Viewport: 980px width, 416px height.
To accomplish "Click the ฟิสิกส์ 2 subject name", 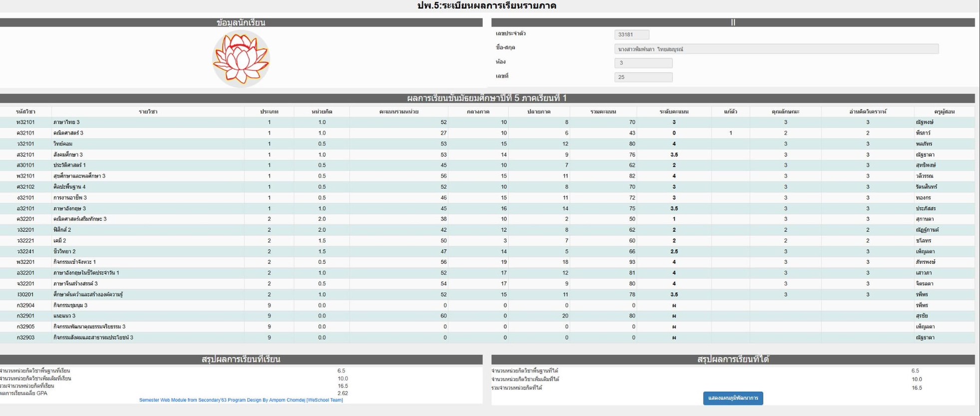I will pos(62,230).
